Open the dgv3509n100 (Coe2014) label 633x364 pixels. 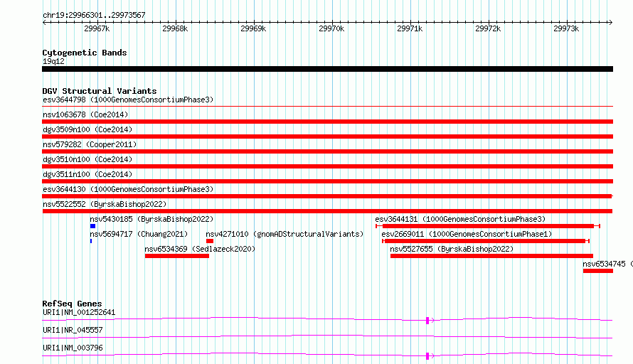87,129
